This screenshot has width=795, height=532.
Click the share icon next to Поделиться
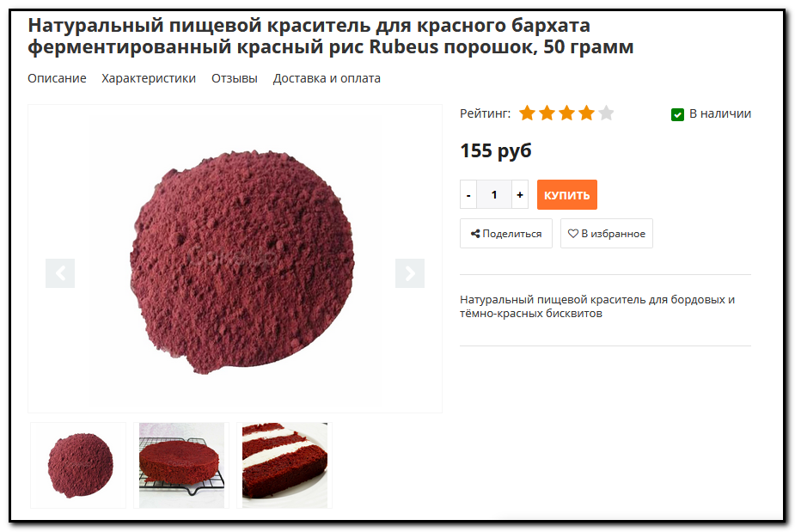tap(475, 233)
